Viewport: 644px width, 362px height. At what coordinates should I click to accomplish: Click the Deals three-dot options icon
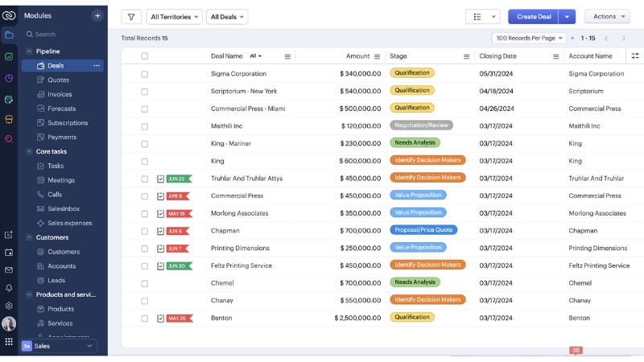97,66
